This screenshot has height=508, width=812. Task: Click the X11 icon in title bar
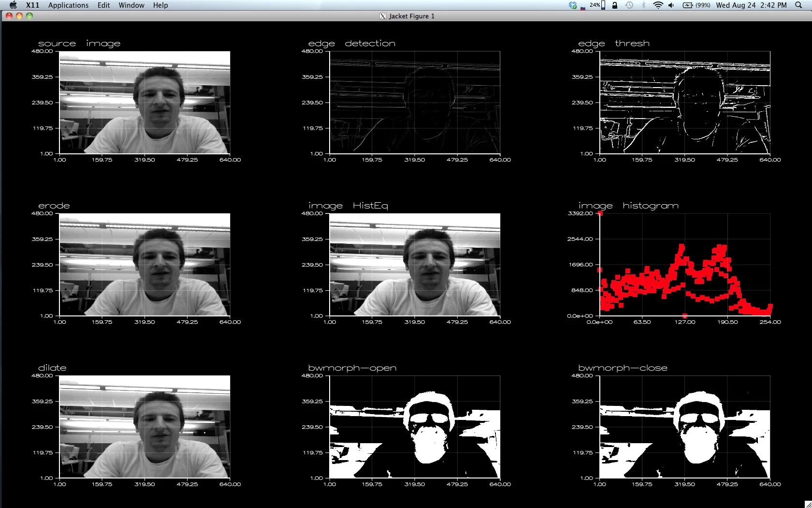383,16
